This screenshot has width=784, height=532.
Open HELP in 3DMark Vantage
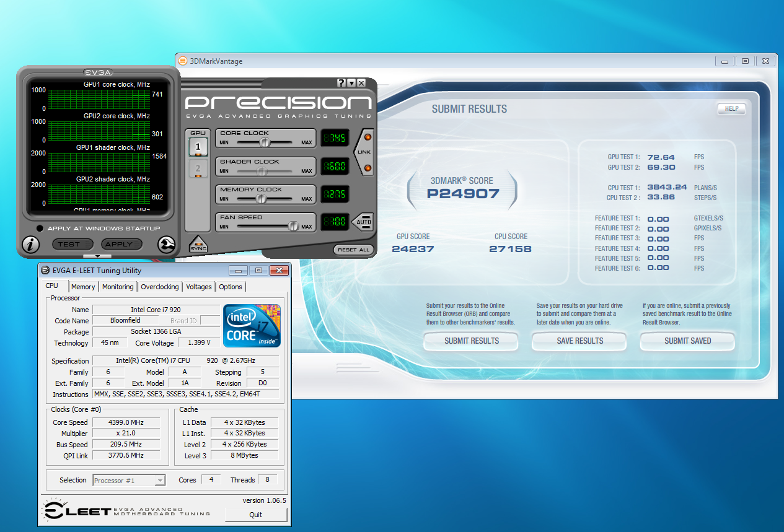coord(731,109)
